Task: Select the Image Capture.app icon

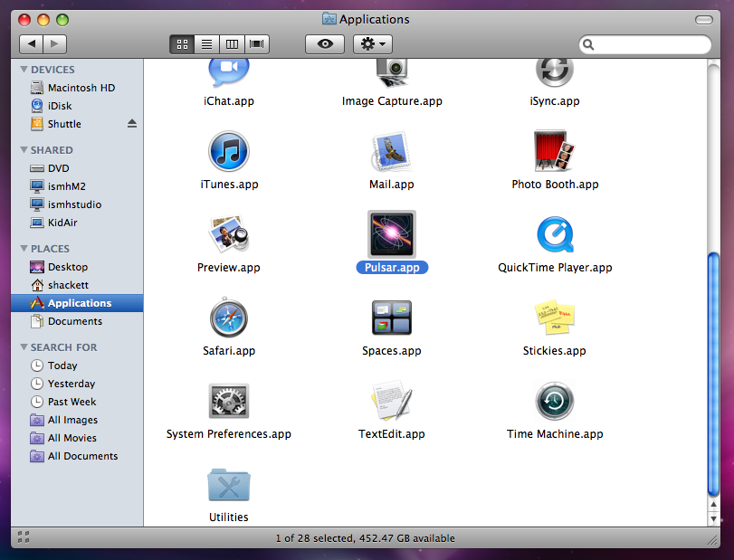Action: pos(392,73)
